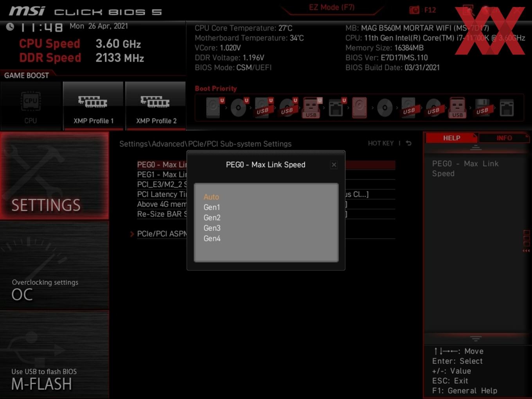Click the back arrow next to HOT KEY

[x=409, y=143]
